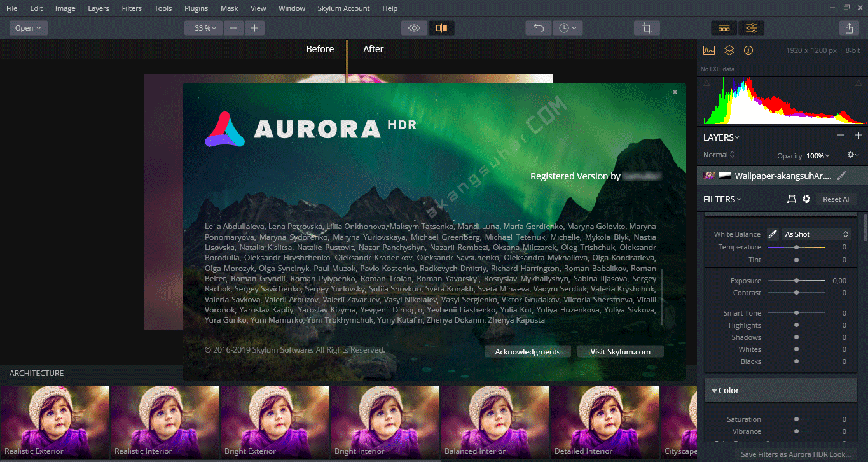Open the Open file dropdown

29,28
